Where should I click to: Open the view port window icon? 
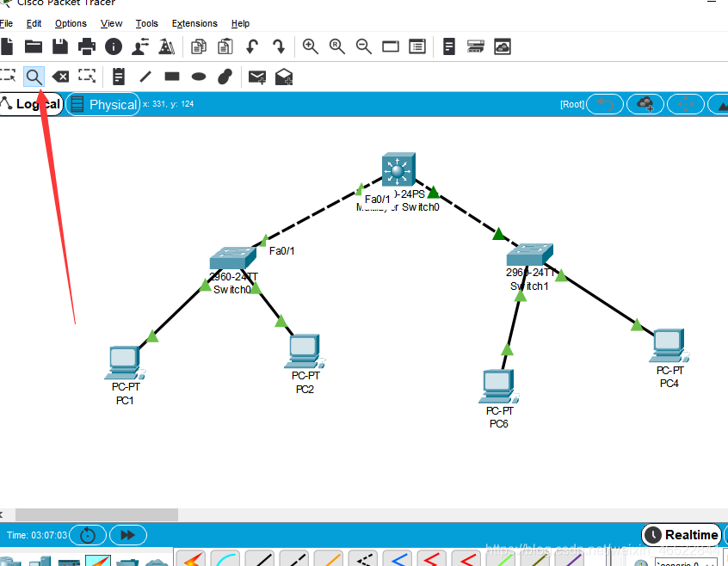click(x=391, y=46)
